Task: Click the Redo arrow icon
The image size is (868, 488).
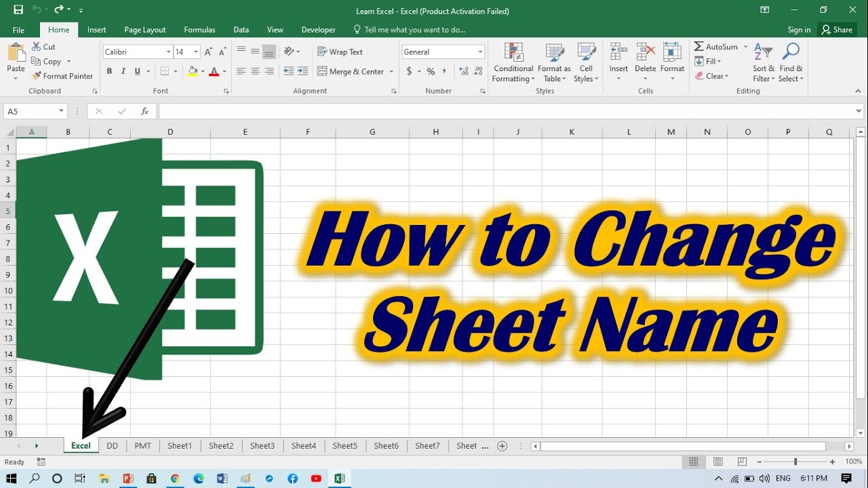Action: [x=59, y=10]
